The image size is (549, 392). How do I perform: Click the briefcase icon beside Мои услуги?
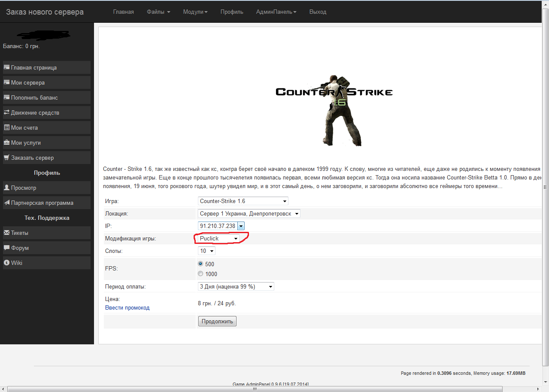tap(6, 143)
